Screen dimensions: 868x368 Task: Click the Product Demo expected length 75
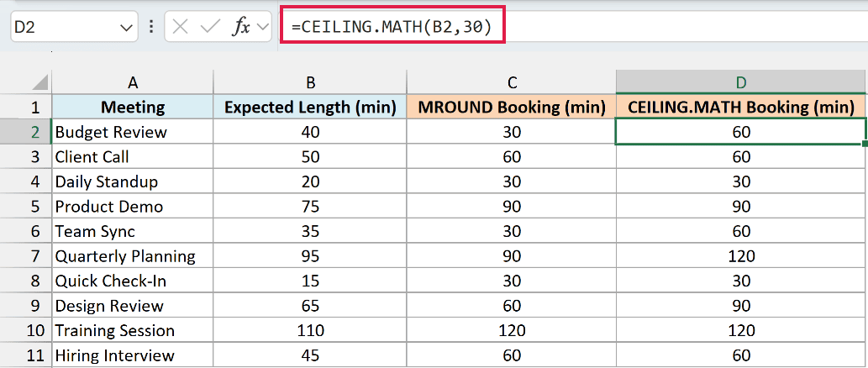click(x=311, y=207)
